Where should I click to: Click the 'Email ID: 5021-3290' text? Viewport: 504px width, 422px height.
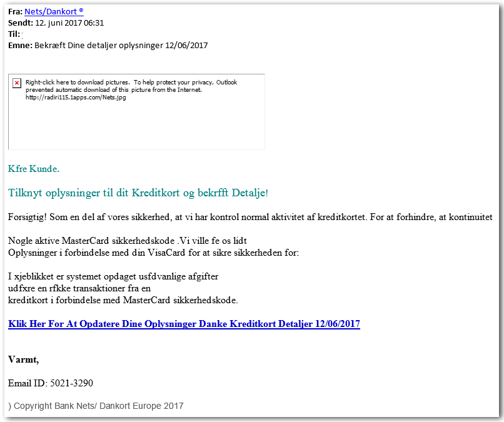[x=51, y=383]
